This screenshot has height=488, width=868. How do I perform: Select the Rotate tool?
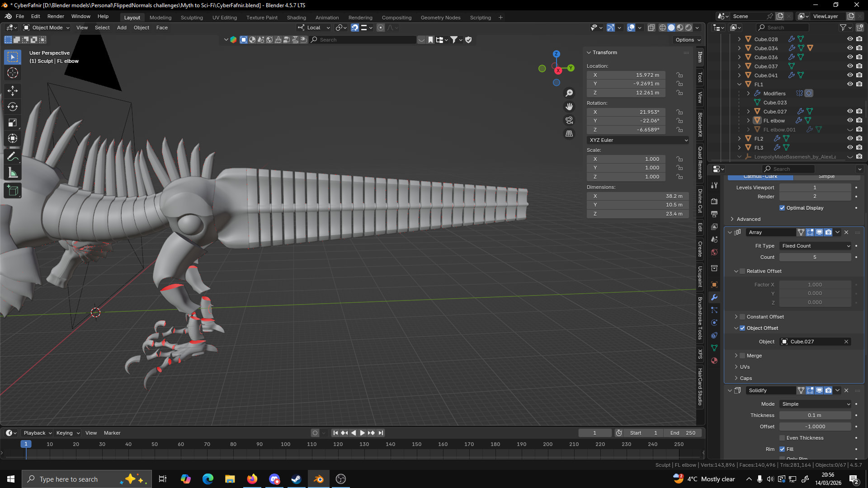[x=13, y=107]
